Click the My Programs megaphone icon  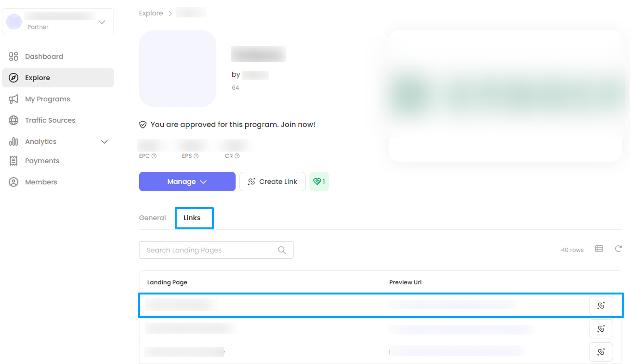coord(14,99)
